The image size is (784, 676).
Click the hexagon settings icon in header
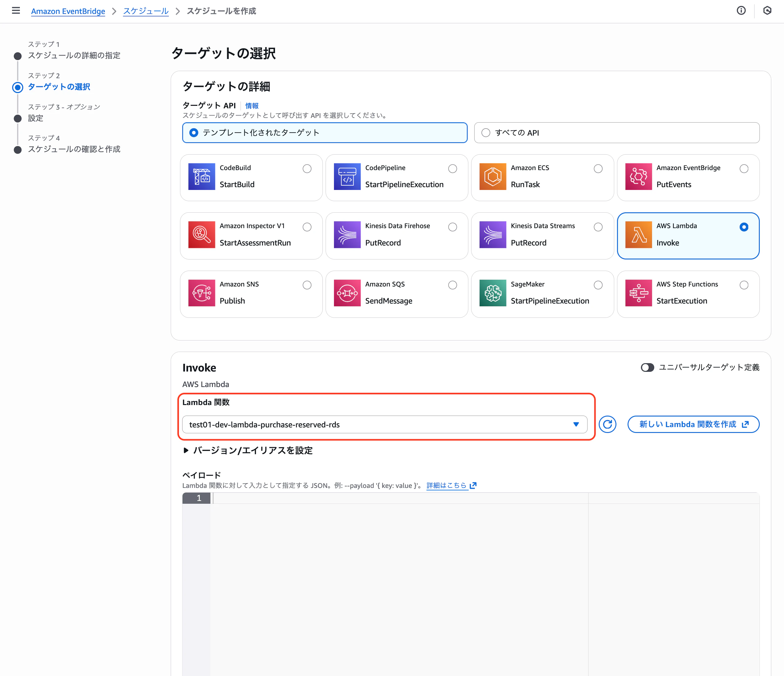(x=767, y=11)
